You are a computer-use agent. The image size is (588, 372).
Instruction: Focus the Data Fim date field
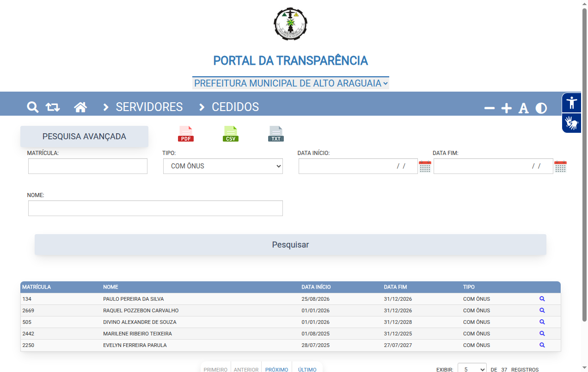(x=493, y=166)
